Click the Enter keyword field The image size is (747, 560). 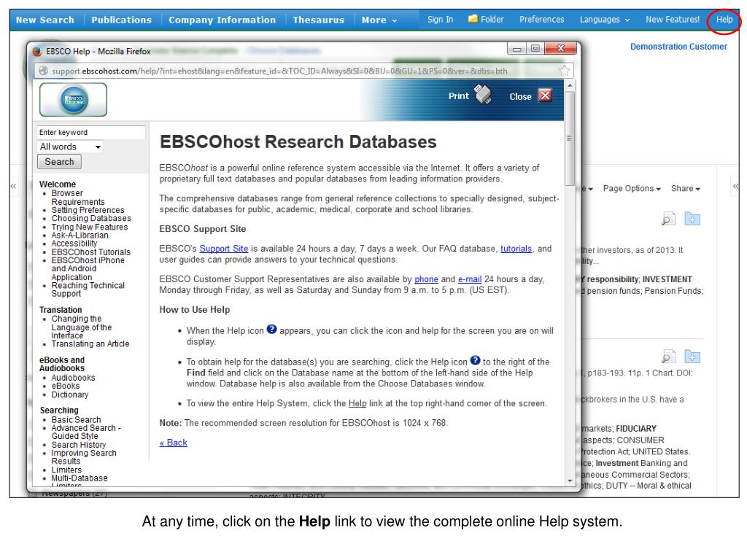point(91,133)
